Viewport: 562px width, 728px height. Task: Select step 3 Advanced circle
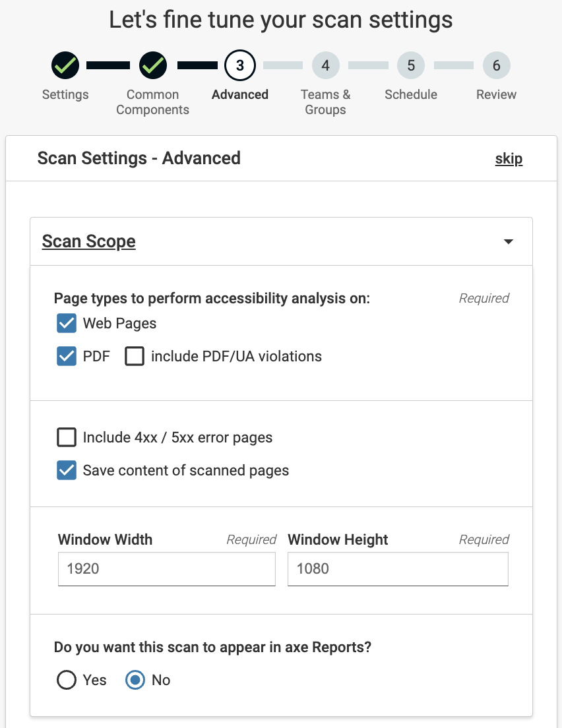(240, 65)
